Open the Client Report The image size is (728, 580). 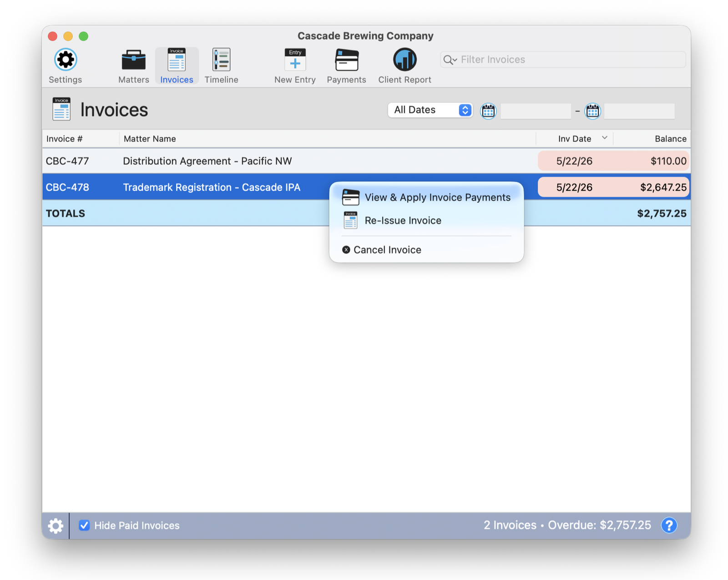click(404, 66)
